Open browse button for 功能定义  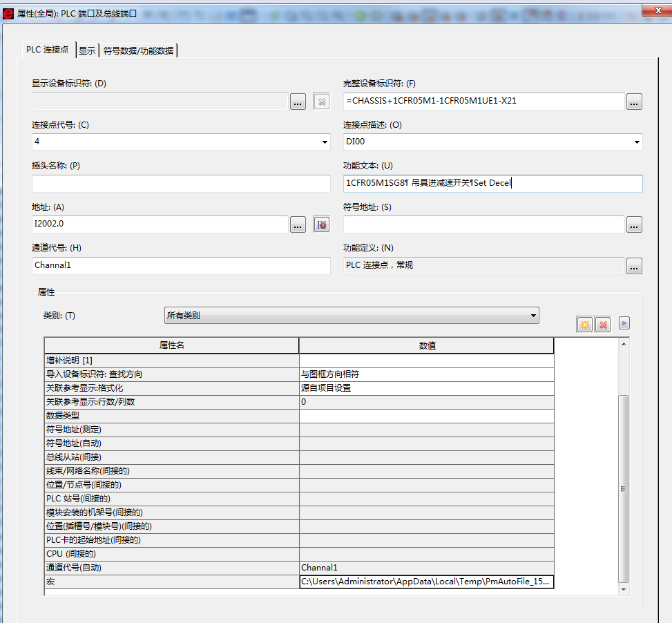tap(634, 266)
